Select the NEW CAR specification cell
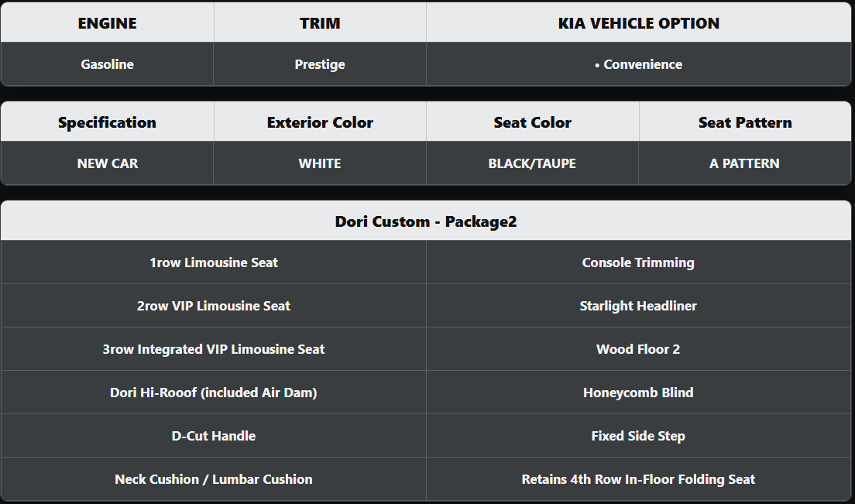855x504 pixels. [x=107, y=163]
